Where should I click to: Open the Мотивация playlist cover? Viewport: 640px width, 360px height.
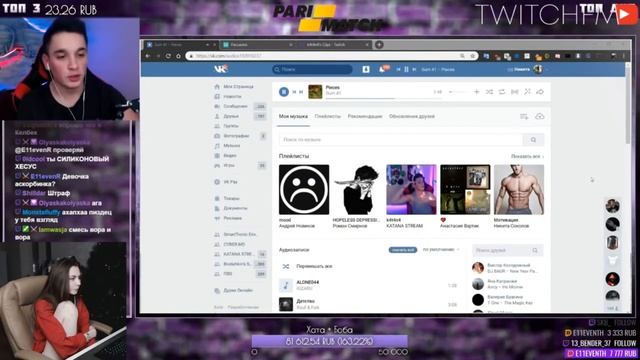[x=519, y=189]
